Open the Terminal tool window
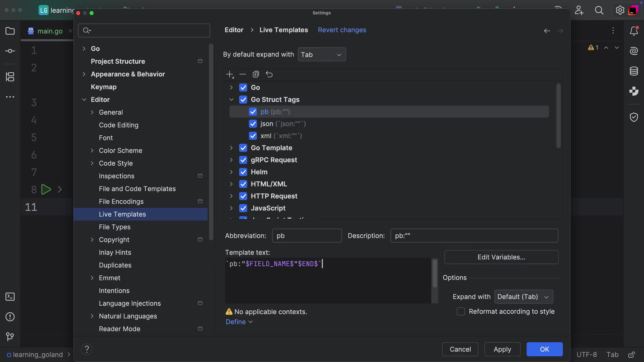 (x=10, y=297)
